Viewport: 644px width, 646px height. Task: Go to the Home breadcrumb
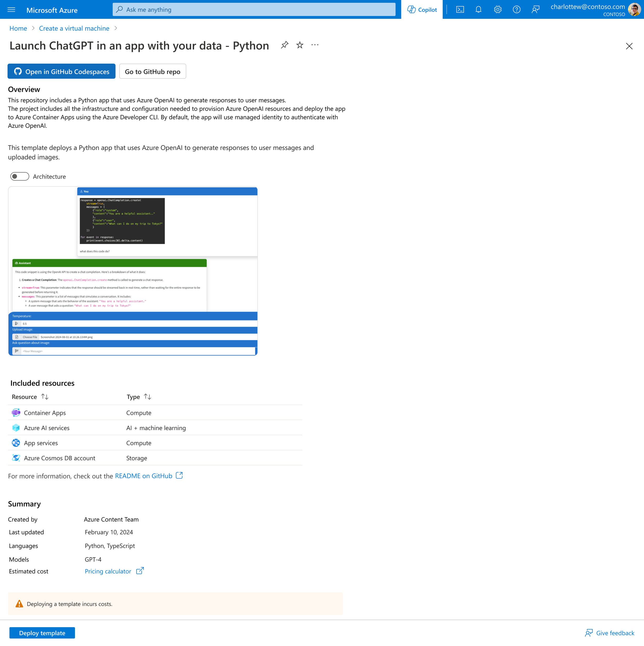pyautogui.click(x=18, y=28)
